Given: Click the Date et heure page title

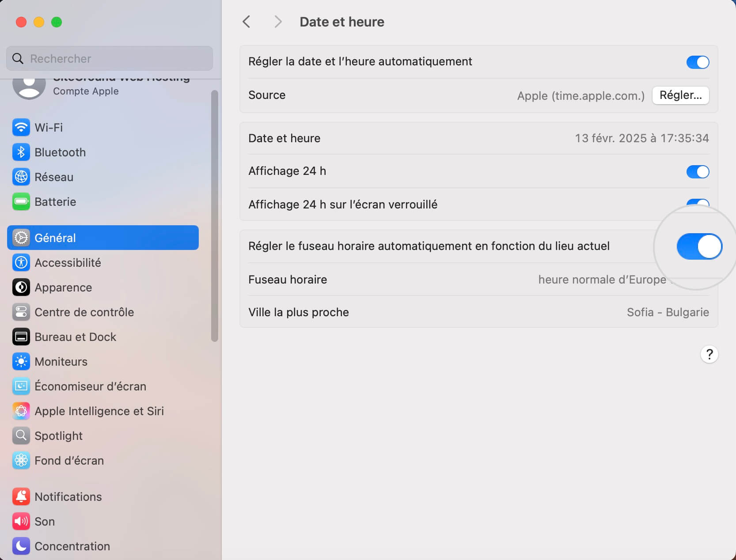Looking at the screenshot, I should (342, 22).
